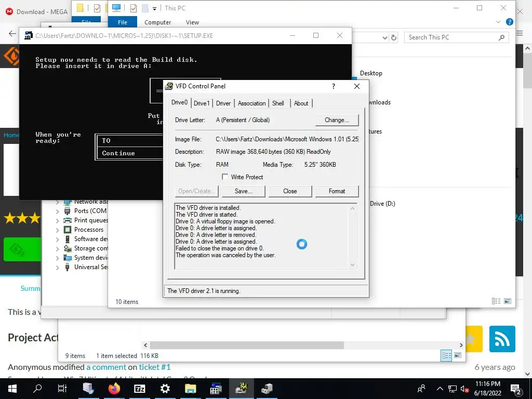Viewport: 532px width, 399px height.
Task: Expand the Software devices node
Action: pos(57,239)
